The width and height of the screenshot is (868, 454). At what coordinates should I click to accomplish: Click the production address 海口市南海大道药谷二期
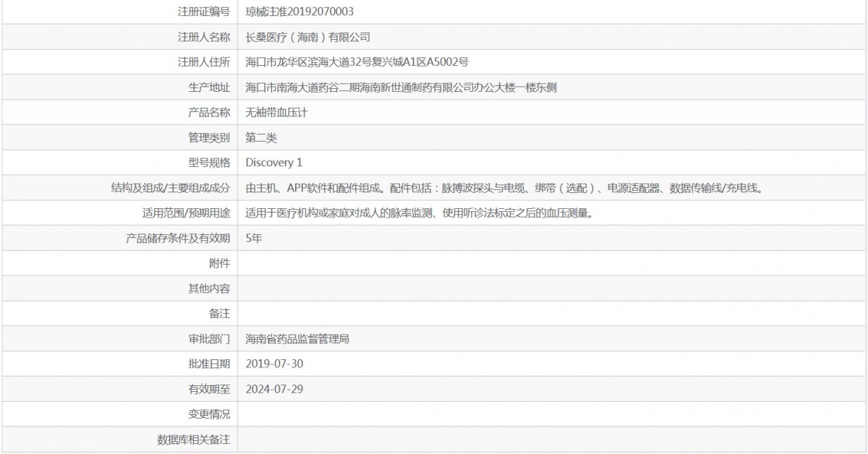(401, 87)
